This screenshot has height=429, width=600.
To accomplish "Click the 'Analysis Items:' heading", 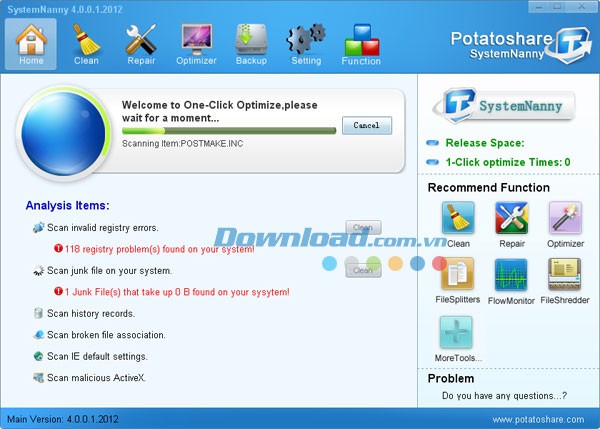I will click(x=67, y=206).
